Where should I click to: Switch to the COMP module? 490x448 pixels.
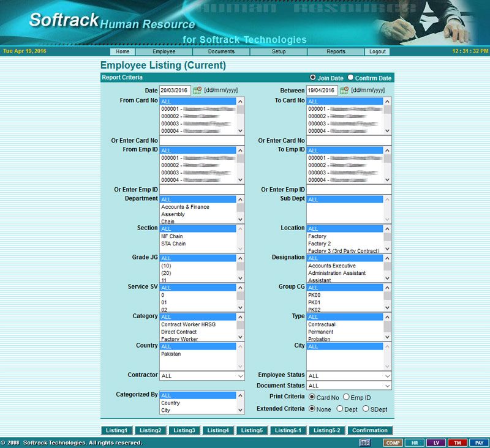pyautogui.click(x=392, y=442)
